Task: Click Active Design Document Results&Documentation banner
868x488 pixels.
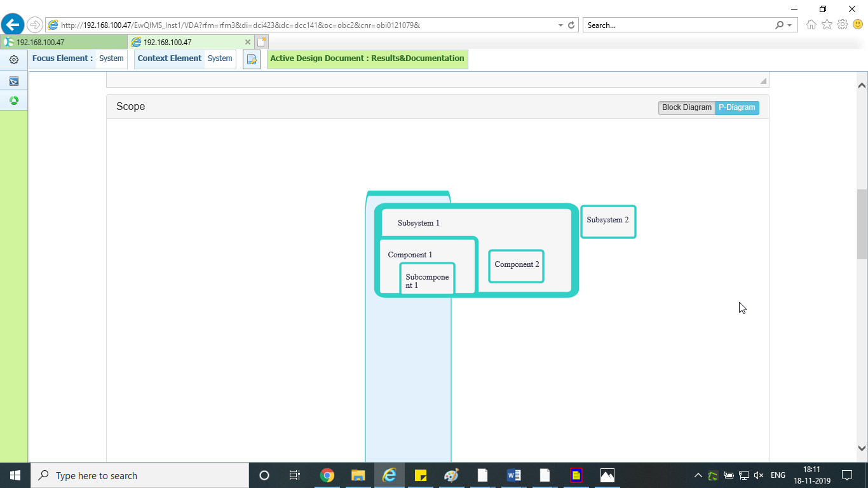Action: click(367, 58)
